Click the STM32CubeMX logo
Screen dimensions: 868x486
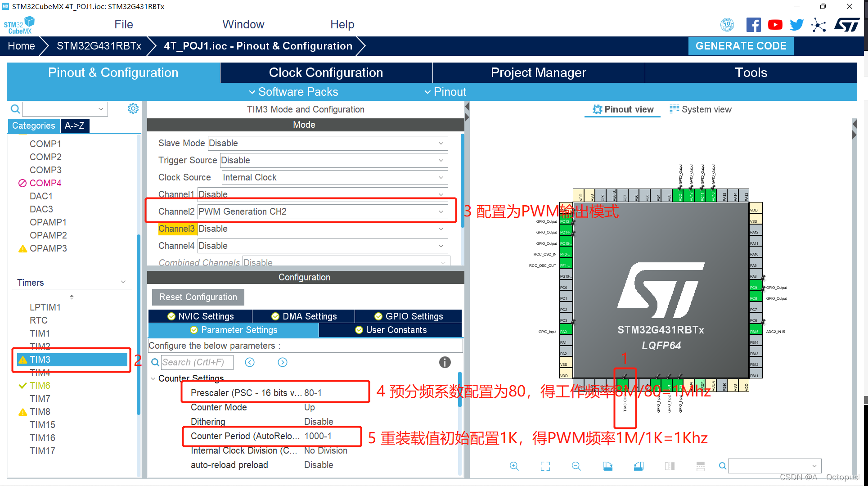[19, 25]
